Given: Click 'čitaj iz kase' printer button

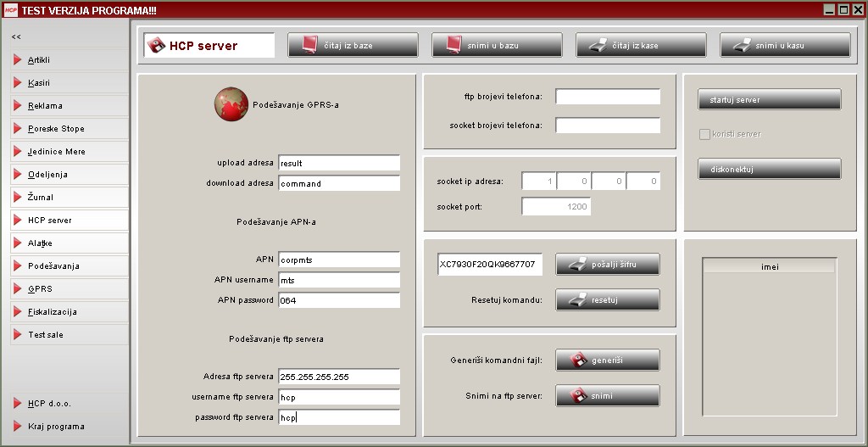Looking at the screenshot, I should coord(641,45).
